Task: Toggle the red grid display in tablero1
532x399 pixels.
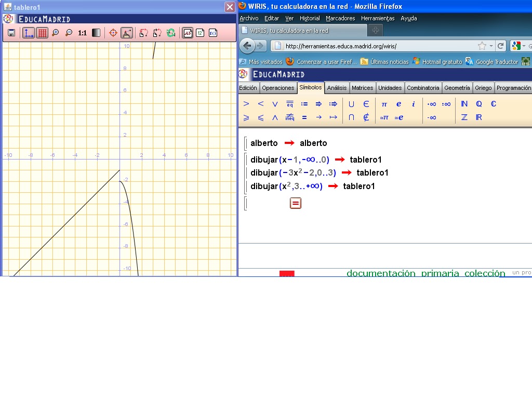Action: point(43,33)
